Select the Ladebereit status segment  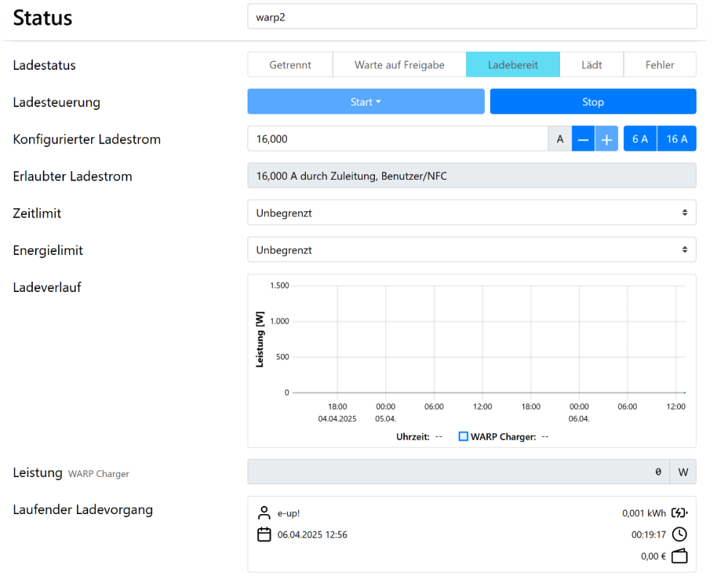click(513, 65)
